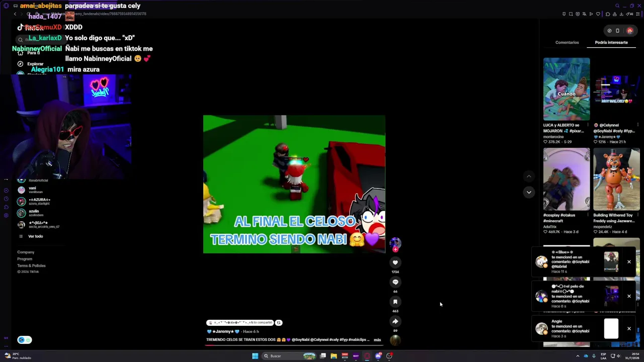The image size is (644, 362).
Task: Open the Program footer link
Action: 25,259
